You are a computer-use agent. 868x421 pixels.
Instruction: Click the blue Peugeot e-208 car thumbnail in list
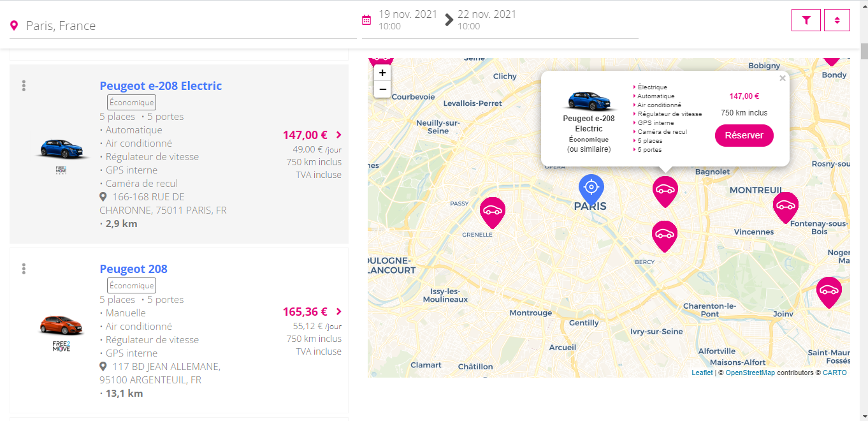coord(61,149)
